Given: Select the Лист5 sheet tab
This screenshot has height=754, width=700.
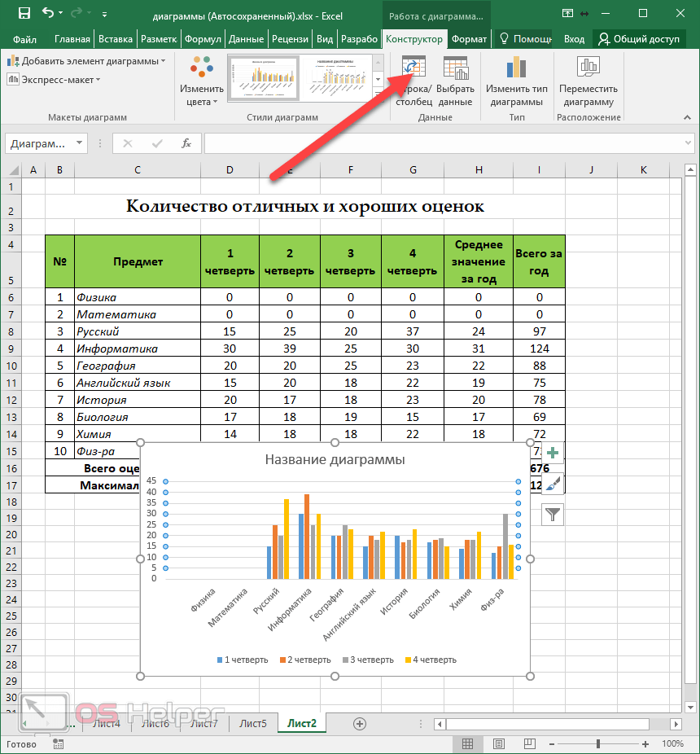Looking at the screenshot, I should [252, 723].
